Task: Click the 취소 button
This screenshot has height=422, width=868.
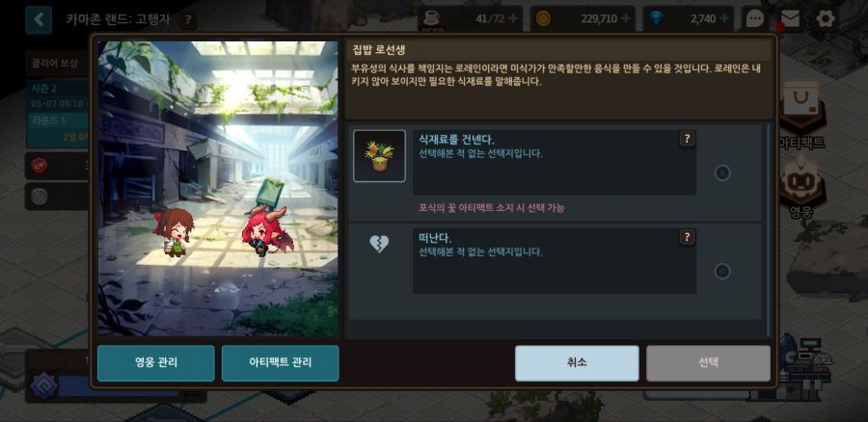Action: (x=577, y=363)
